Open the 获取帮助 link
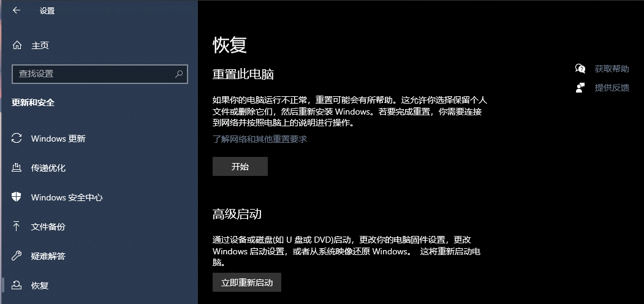This screenshot has width=644, height=304. coord(612,69)
